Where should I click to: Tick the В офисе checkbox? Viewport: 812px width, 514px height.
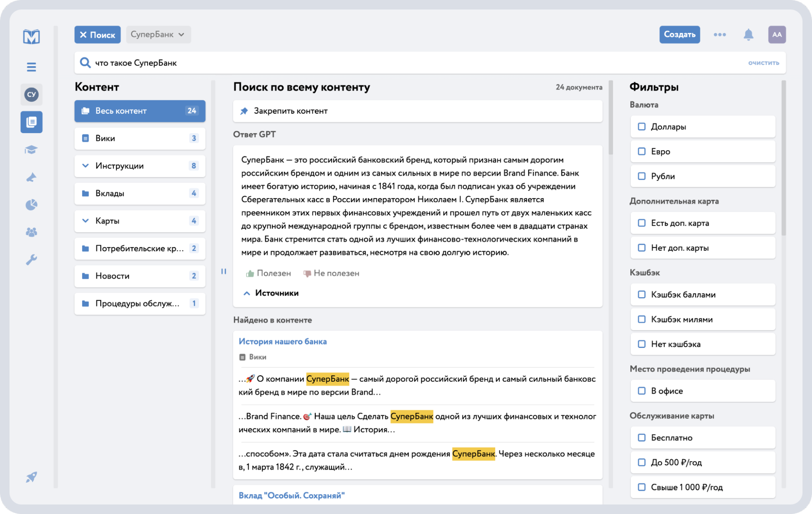coord(642,391)
